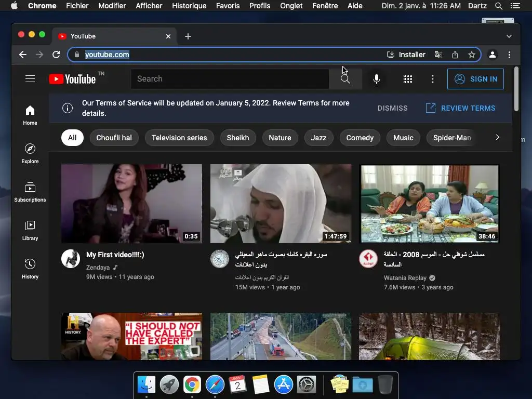Click the Chrome forward arrow

[39, 55]
